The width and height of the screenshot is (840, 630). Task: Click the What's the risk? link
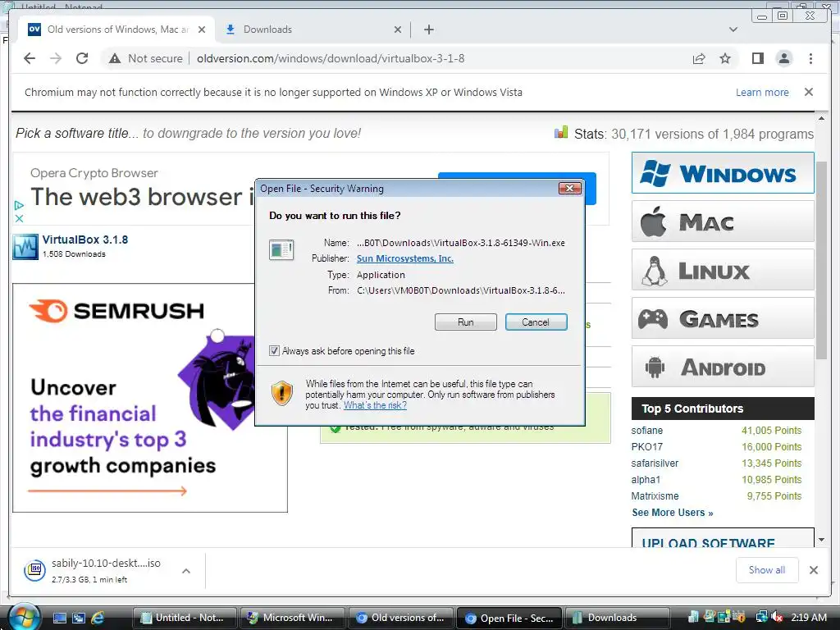375,405
